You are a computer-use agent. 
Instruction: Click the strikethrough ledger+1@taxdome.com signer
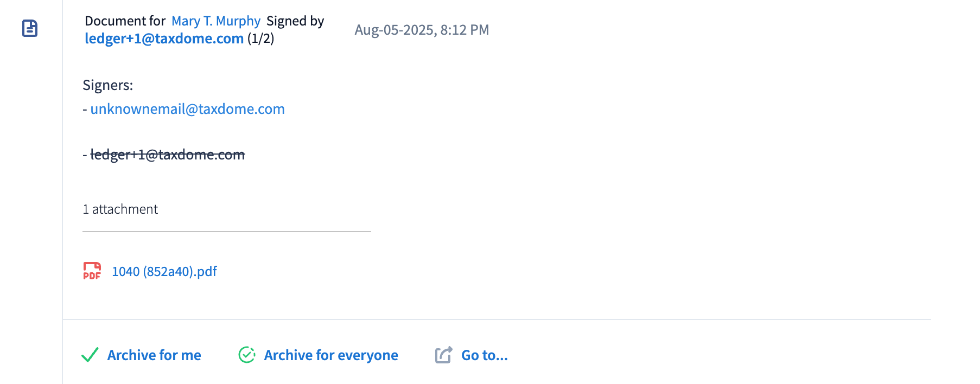point(167,155)
